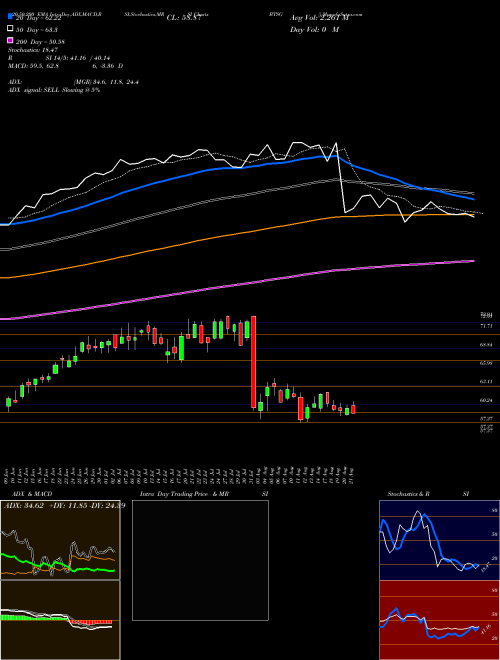Click the white 50 Day EMA legend box
This screenshot has height=660, width=500.
(x=11, y=29)
